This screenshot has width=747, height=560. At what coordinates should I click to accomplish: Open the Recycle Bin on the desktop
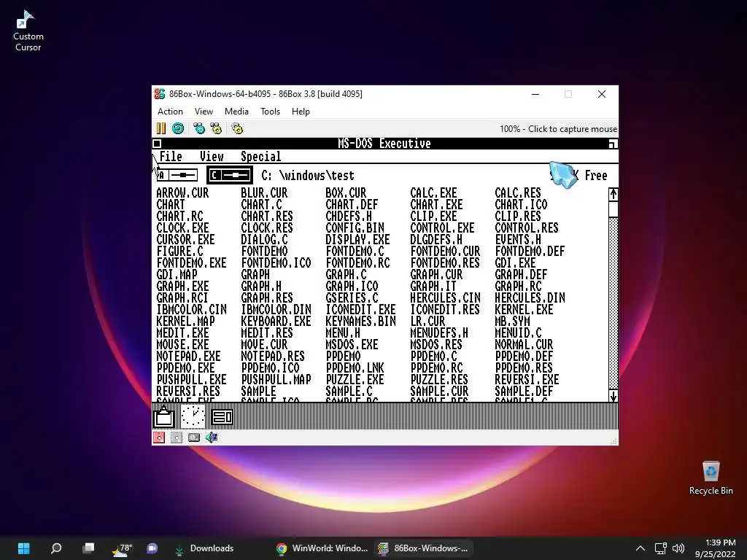711,478
